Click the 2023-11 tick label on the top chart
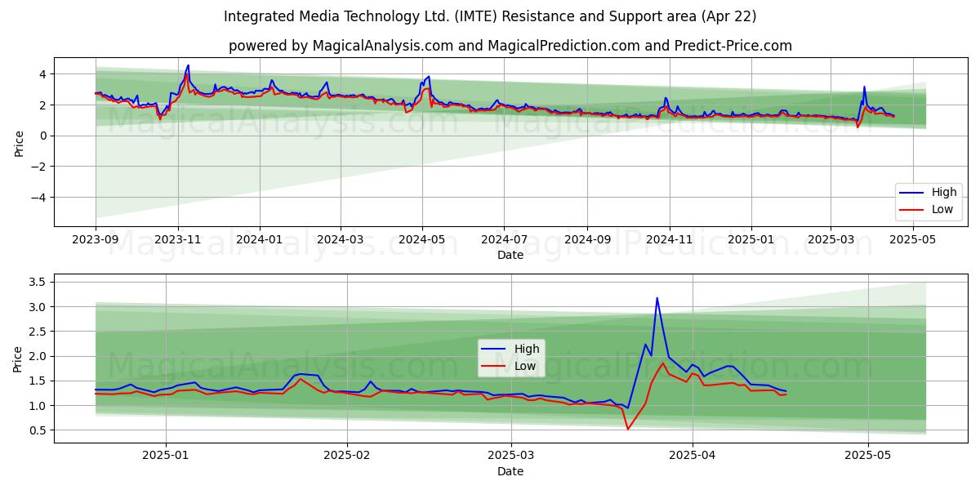The image size is (980, 490). click(178, 241)
